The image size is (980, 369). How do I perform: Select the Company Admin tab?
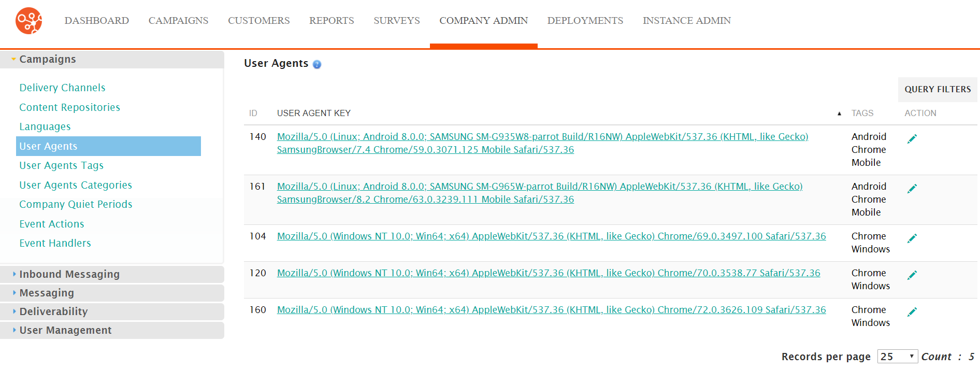tap(484, 21)
